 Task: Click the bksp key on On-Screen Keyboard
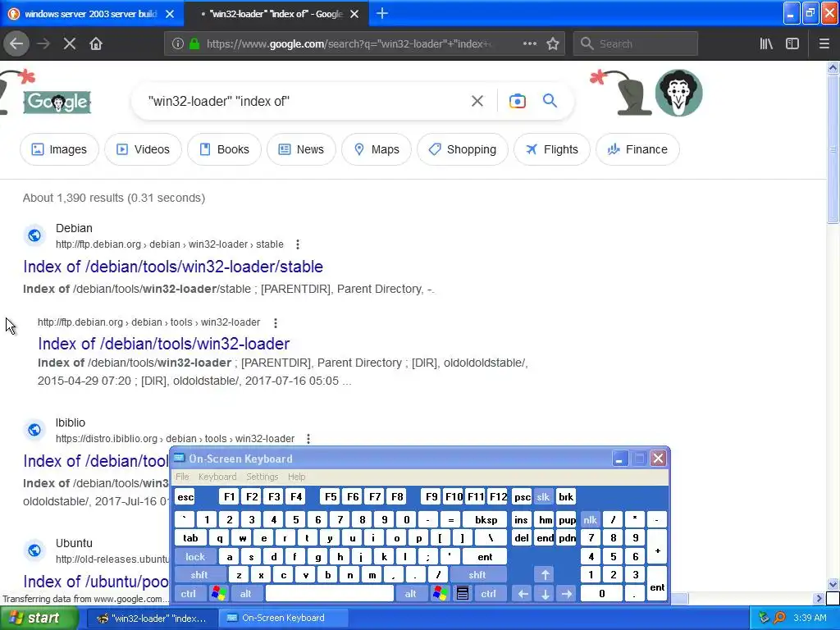pyautogui.click(x=486, y=519)
